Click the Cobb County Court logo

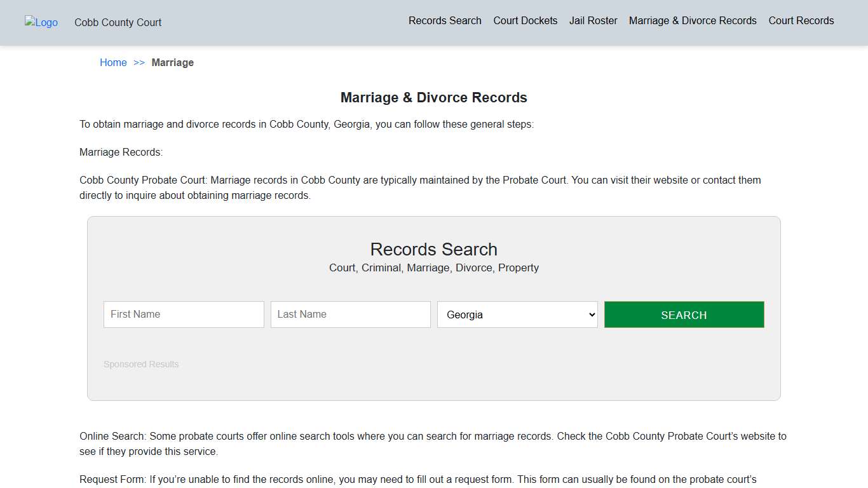click(41, 23)
